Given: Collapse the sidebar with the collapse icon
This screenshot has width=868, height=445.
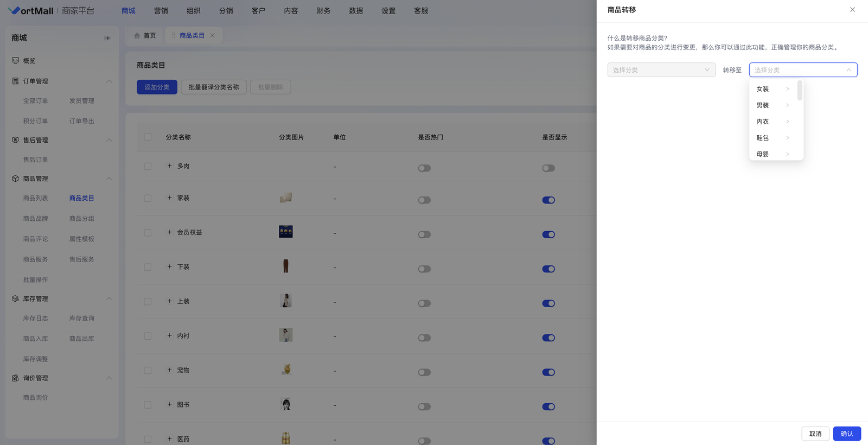Looking at the screenshot, I should point(107,38).
